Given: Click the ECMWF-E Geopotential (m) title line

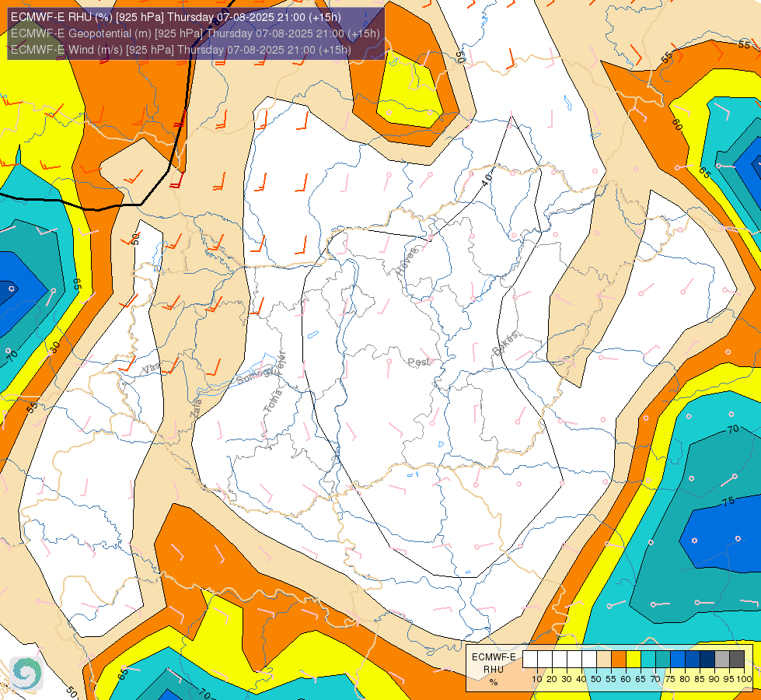Looking at the screenshot, I should (x=195, y=33).
